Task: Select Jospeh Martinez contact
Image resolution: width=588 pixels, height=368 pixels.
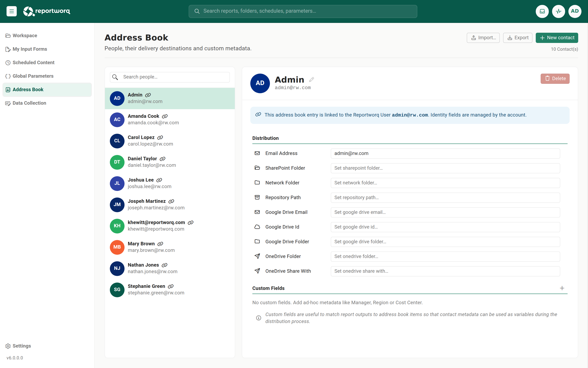Action: coord(170,205)
